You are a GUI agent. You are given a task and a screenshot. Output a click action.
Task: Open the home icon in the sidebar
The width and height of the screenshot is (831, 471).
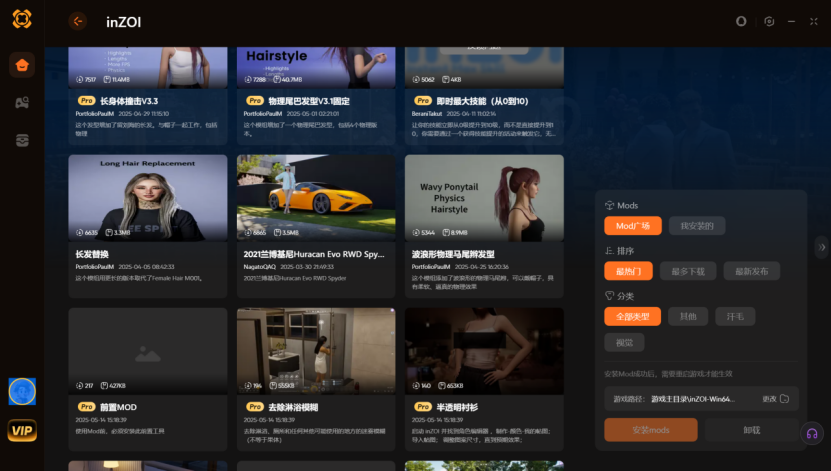tap(22, 65)
